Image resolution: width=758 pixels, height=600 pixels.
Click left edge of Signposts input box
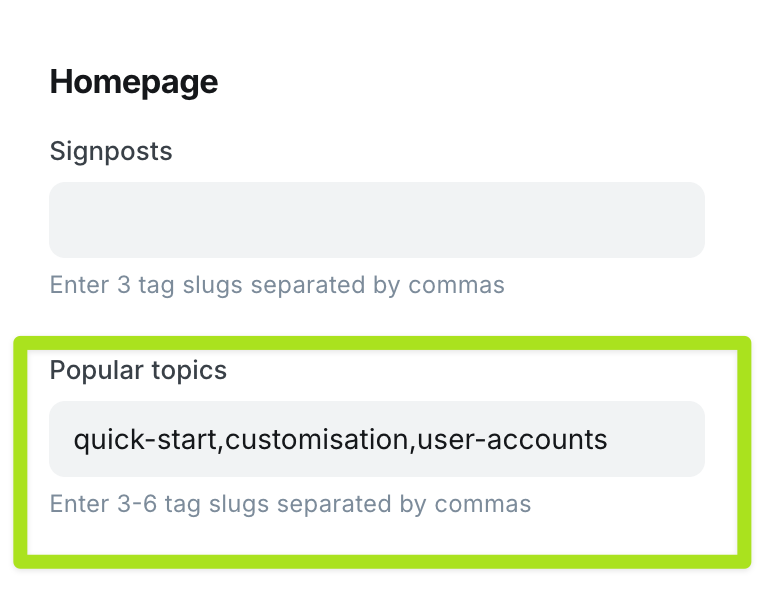[x=62, y=220]
